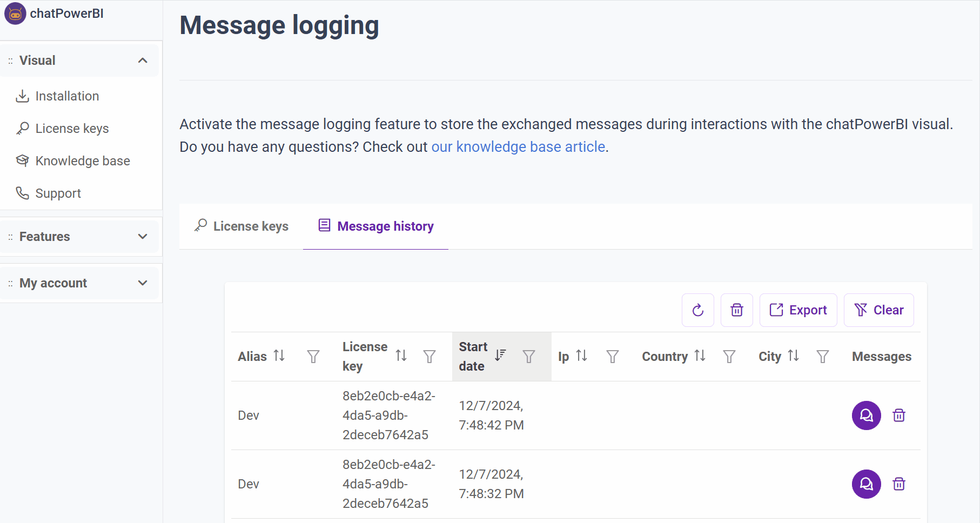980x523 pixels.
Task: Open the Start date column filter
Action: point(529,357)
